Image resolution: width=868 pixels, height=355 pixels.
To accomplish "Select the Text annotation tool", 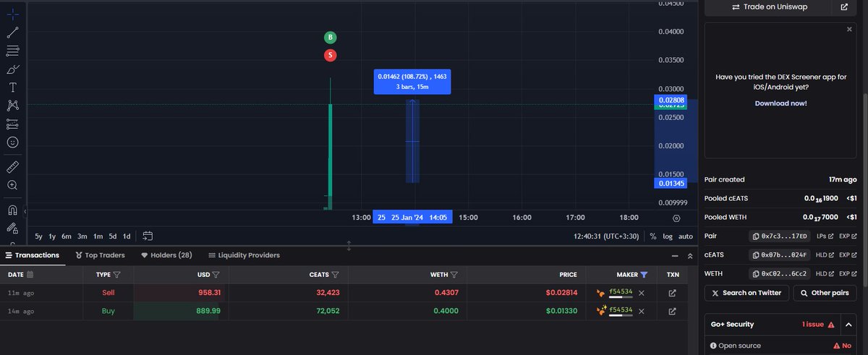I will pyautogui.click(x=12, y=87).
